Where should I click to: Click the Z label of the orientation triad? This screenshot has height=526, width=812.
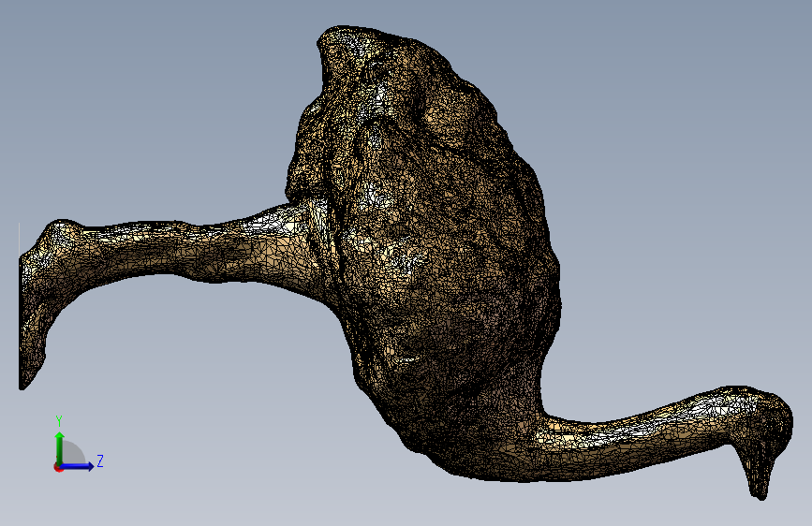tap(100, 460)
